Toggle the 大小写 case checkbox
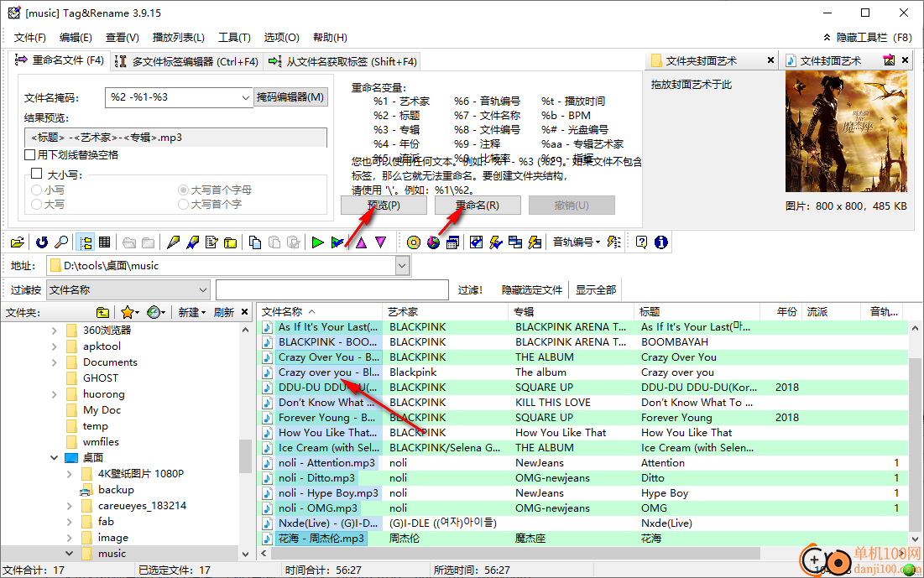 [x=37, y=174]
